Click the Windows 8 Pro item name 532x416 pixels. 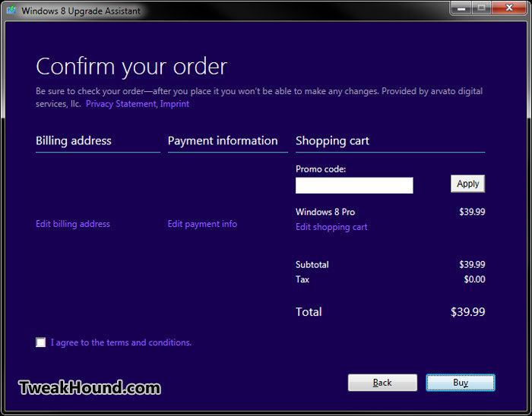pos(325,212)
